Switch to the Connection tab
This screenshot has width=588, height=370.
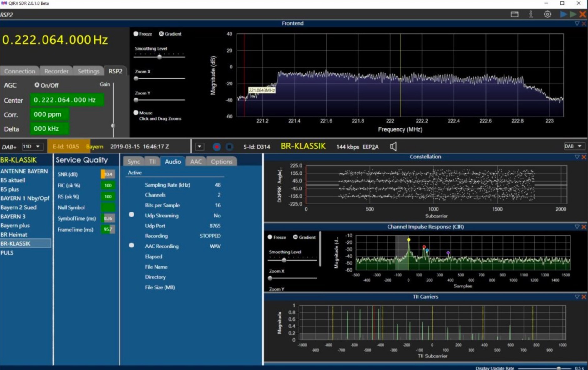point(20,71)
